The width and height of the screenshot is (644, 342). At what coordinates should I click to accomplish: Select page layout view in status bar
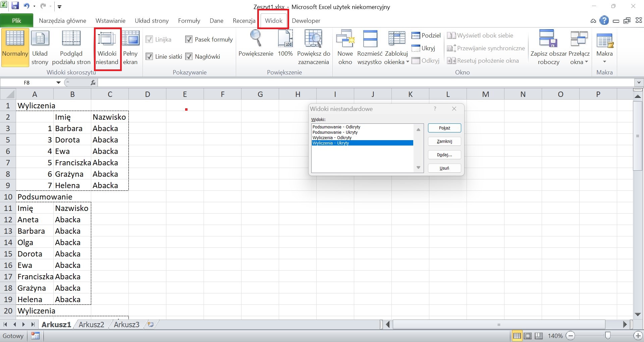point(528,336)
